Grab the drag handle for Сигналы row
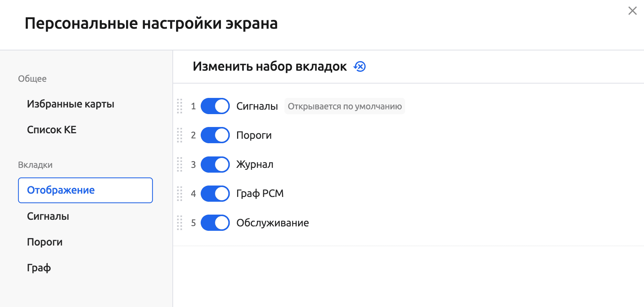Screen dimensions: 644x307 [180, 106]
